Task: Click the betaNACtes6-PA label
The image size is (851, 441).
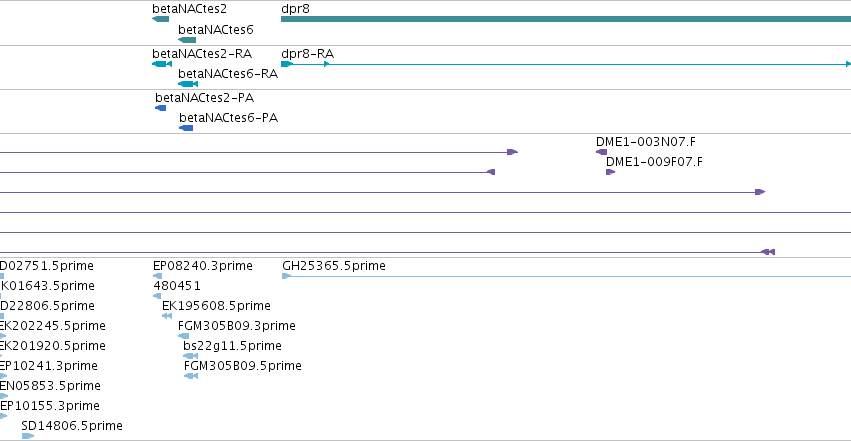Action: point(228,118)
